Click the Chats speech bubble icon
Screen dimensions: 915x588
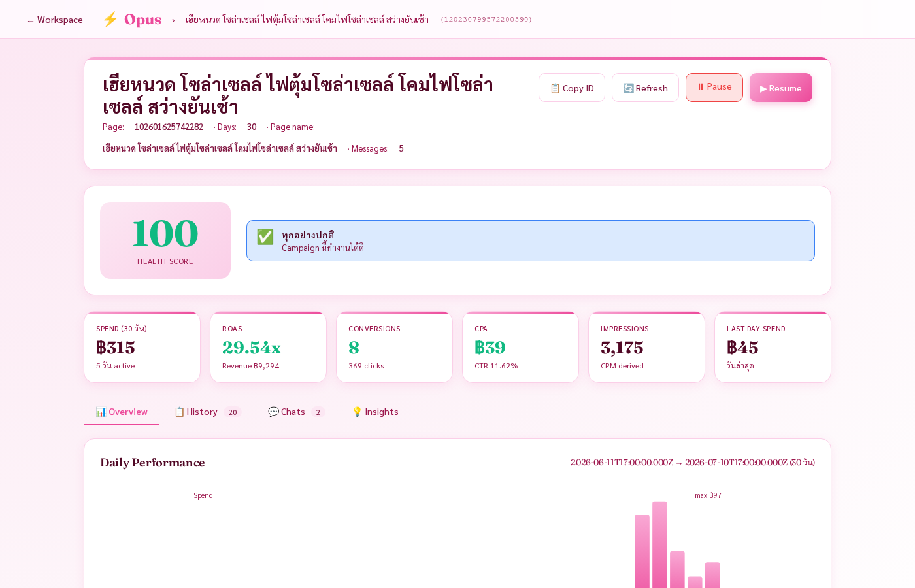(x=273, y=412)
